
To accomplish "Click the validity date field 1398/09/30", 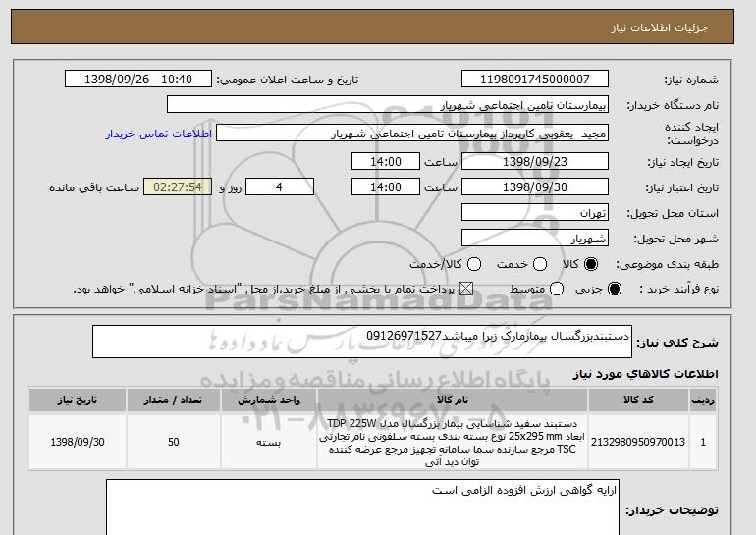I will [x=535, y=187].
